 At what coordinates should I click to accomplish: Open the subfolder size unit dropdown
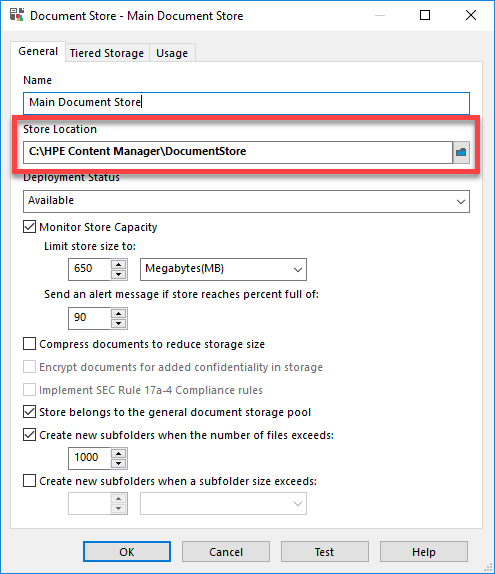click(223, 504)
